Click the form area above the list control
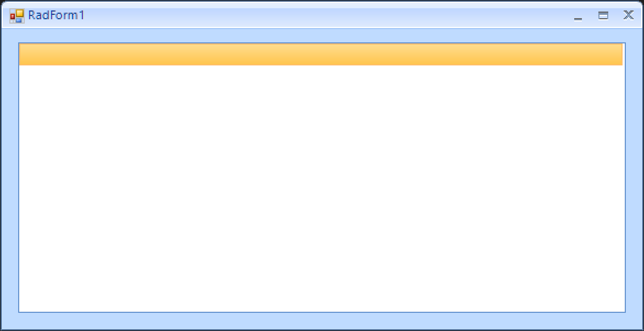 tap(322, 35)
